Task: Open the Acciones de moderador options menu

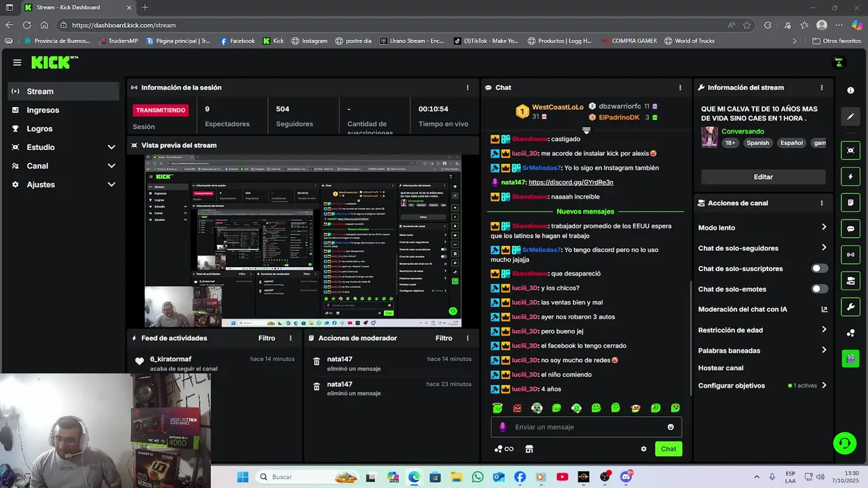Action: click(467, 338)
